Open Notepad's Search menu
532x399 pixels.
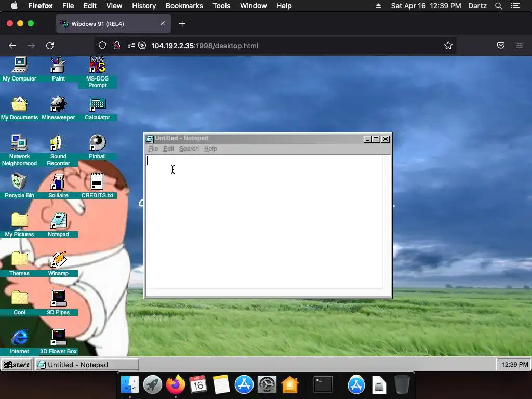(189, 149)
